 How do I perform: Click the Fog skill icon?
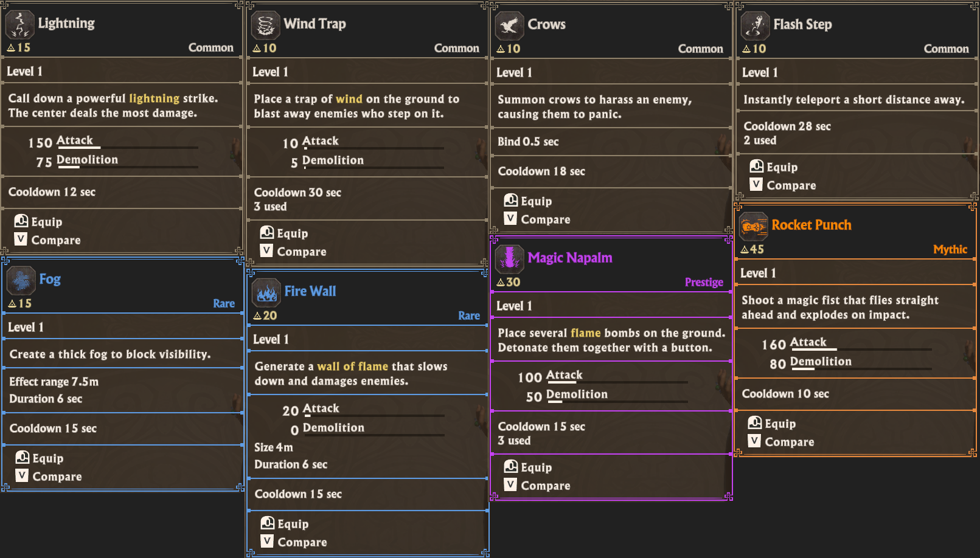tap(21, 281)
